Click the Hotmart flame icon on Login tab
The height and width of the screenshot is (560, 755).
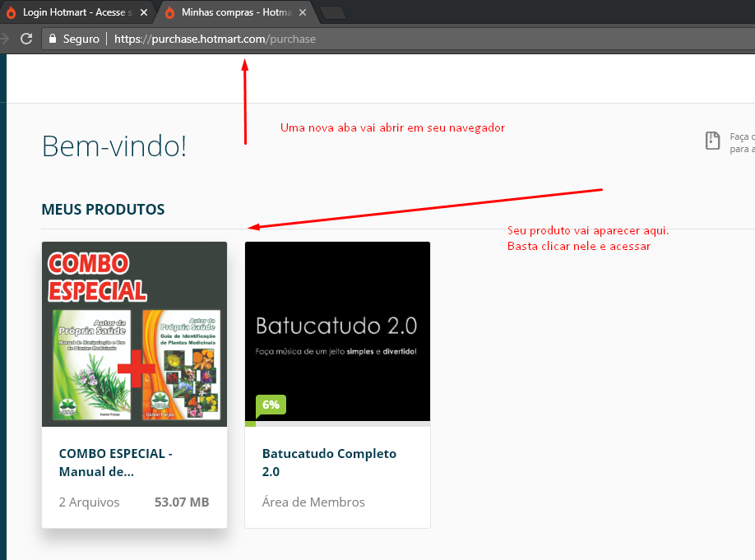point(11,13)
